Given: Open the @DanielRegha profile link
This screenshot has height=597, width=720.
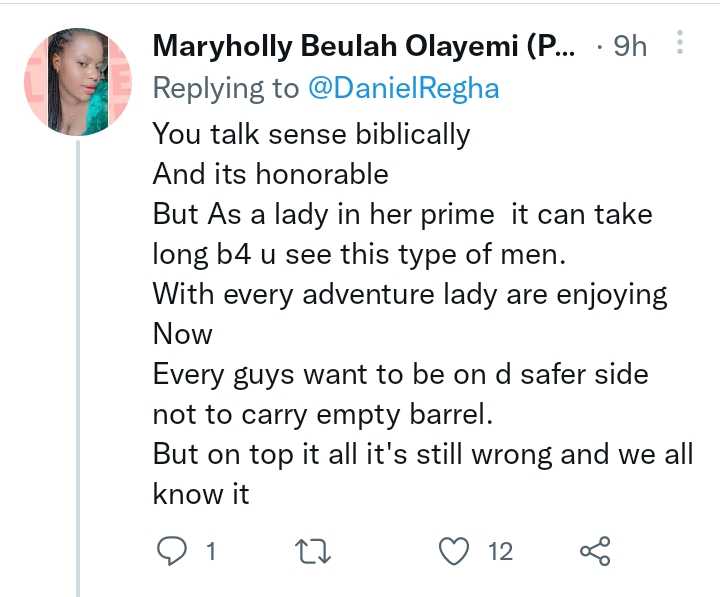Looking at the screenshot, I should (402, 88).
